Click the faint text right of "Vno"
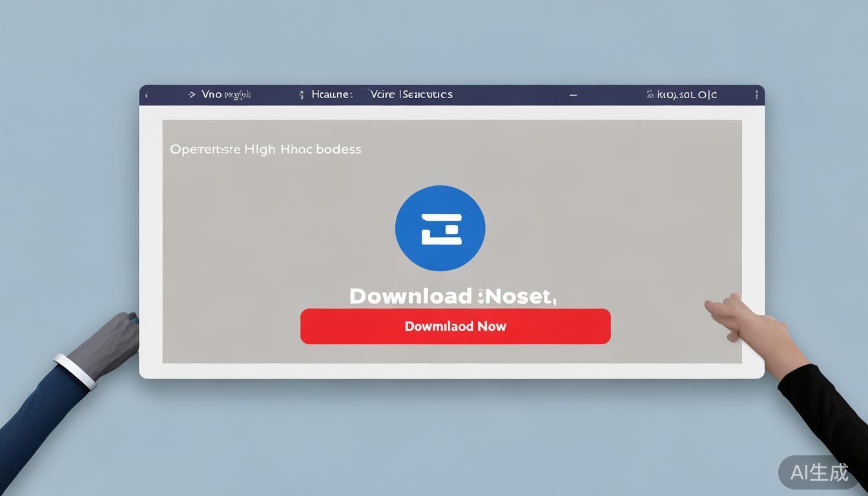The image size is (868, 496). pos(238,95)
